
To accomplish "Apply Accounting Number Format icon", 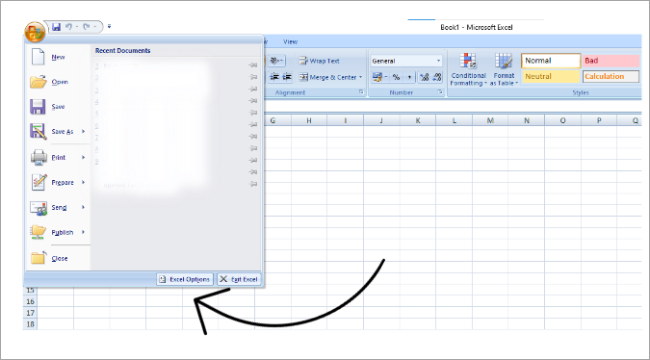I will [377, 77].
